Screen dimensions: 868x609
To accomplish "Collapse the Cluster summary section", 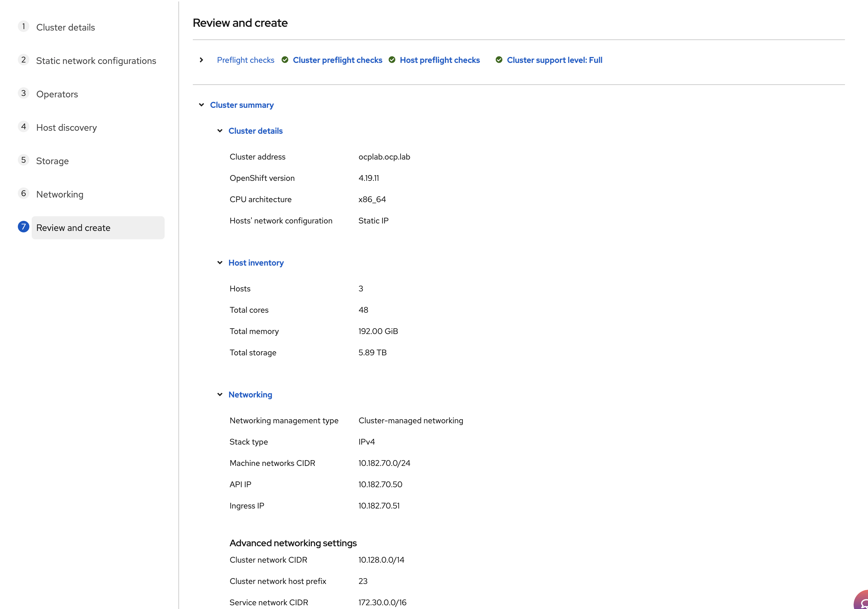I will [201, 105].
